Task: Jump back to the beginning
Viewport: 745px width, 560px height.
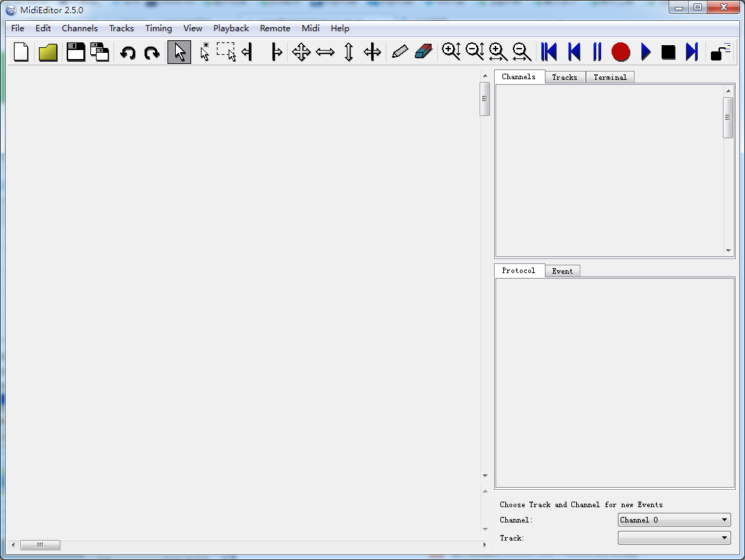Action: pos(549,52)
